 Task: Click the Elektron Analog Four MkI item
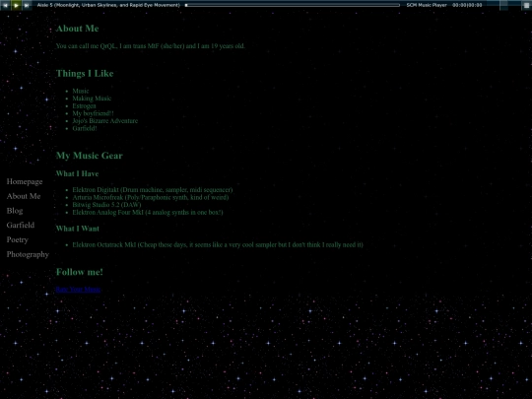148,213
